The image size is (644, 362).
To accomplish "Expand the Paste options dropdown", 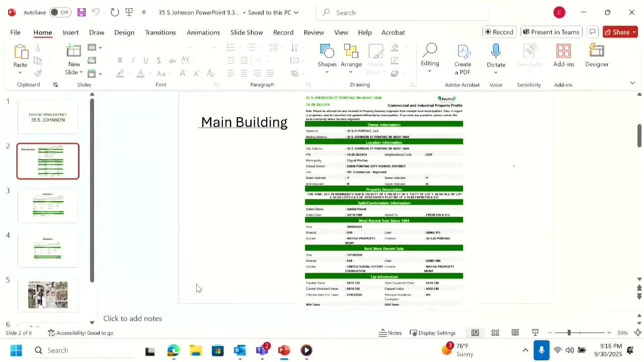I will click(20, 72).
